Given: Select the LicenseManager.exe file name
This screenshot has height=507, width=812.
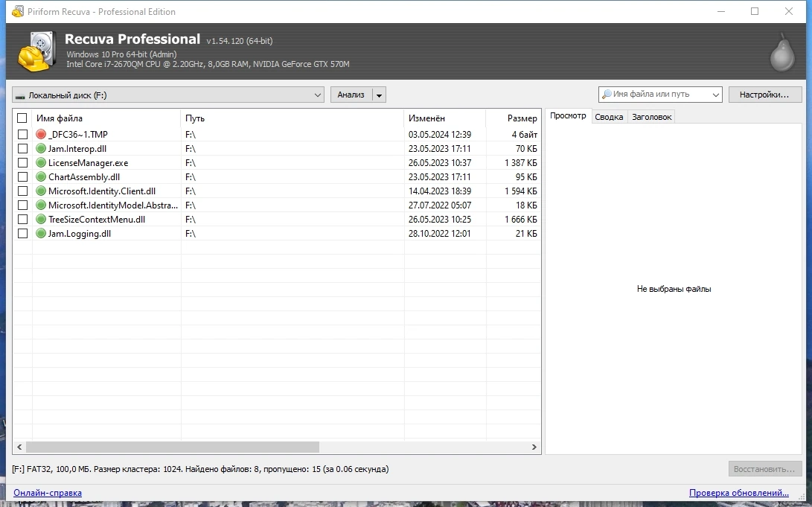Looking at the screenshot, I should point(88,162).
